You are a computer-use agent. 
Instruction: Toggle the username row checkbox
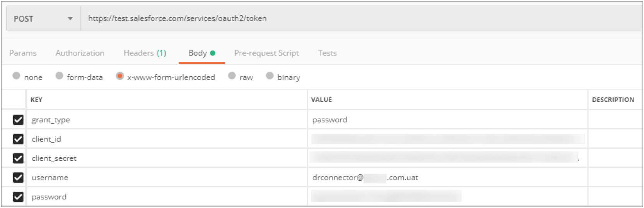[18, 177]
